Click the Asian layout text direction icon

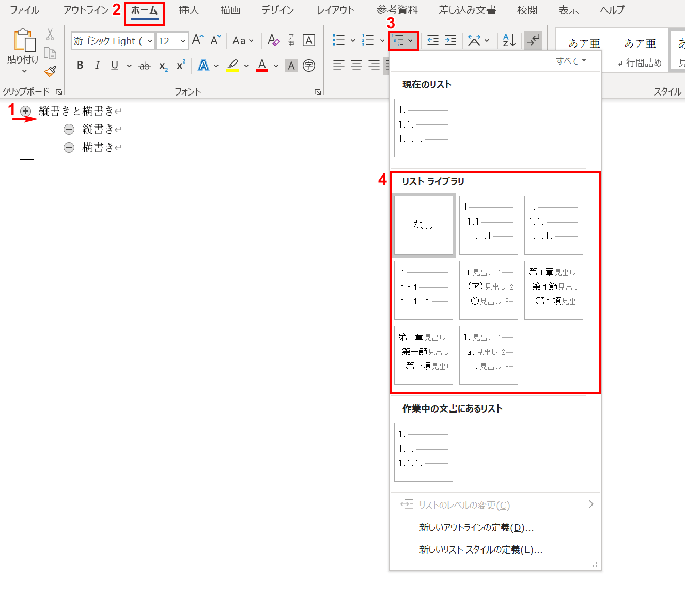(x=474, y=40)
